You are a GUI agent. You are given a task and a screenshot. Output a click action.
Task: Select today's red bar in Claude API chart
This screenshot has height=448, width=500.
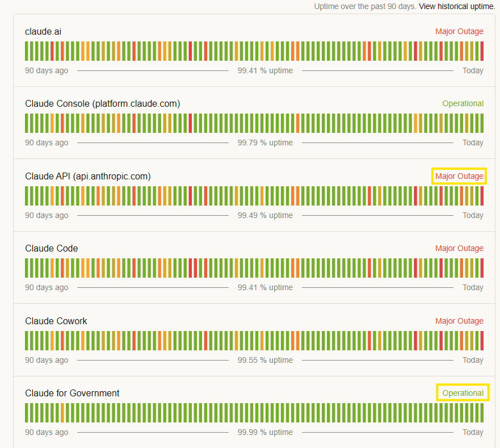(482, 196)
